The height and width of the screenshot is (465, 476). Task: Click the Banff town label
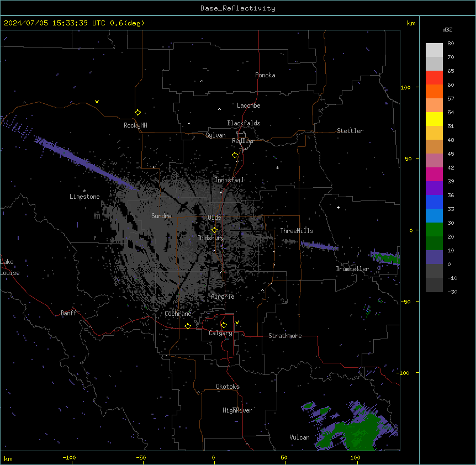[68, 313]
